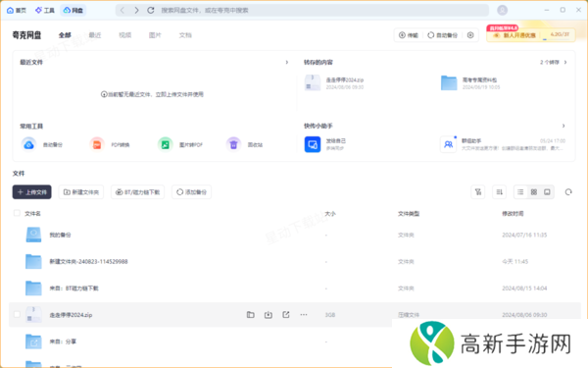The image size is (588, 368).
Task: Switch to list view
Action: pos(520,192)
